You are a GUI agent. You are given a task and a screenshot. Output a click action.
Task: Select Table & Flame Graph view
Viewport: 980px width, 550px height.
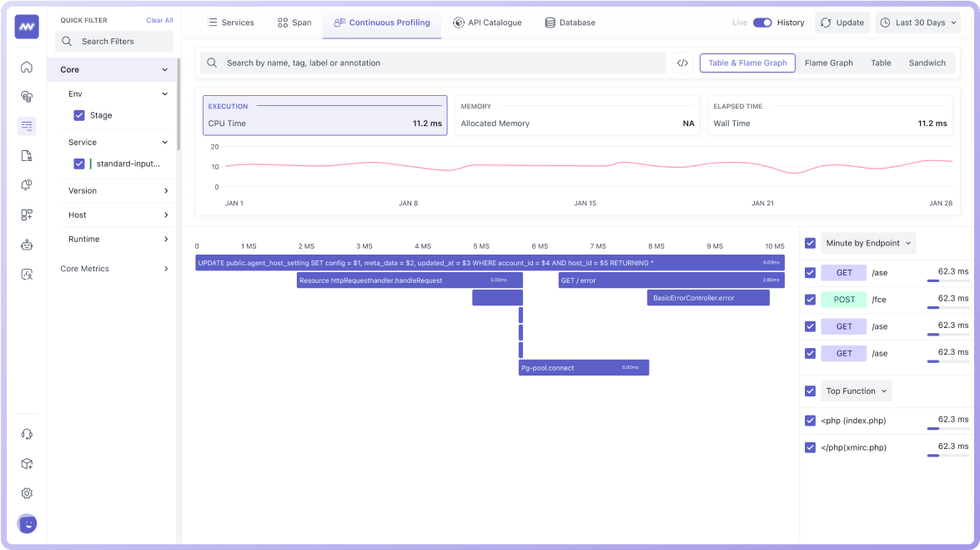[747, 63]
